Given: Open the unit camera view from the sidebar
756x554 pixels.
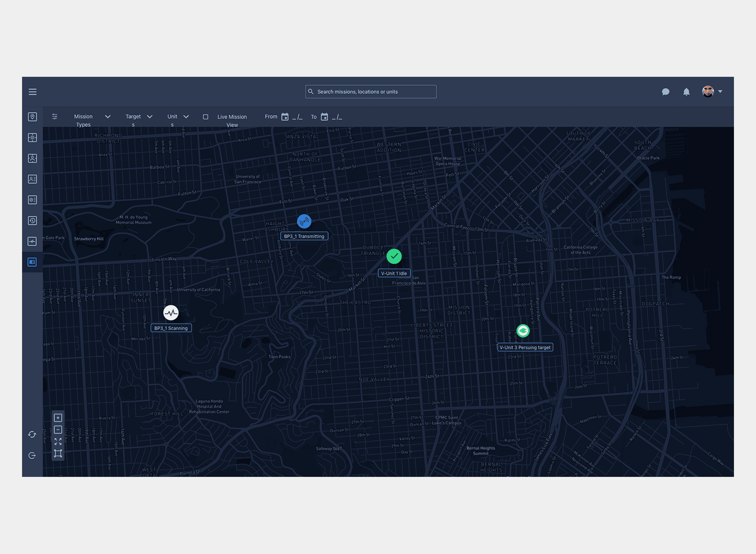Looking at the screenshot, I should click(32, 158).
